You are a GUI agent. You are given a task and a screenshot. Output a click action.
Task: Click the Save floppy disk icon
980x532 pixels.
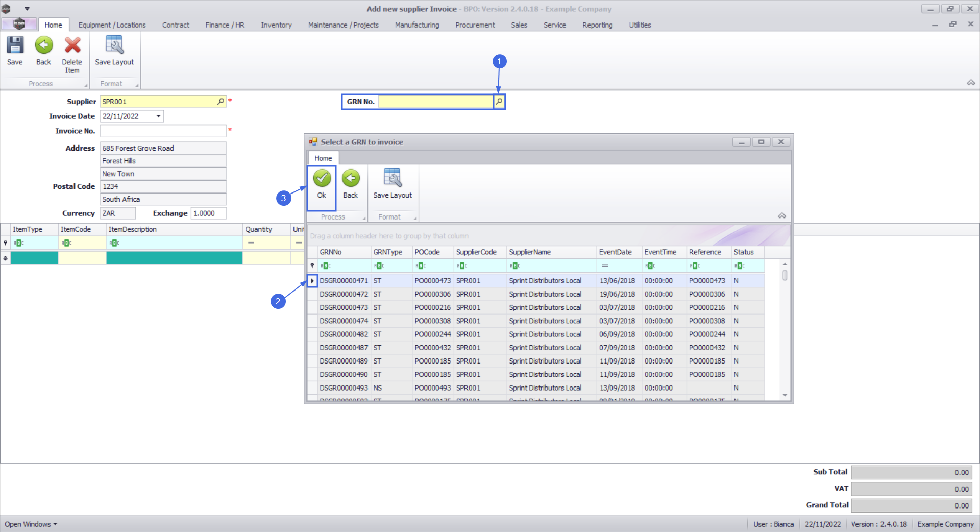point(15,46)
